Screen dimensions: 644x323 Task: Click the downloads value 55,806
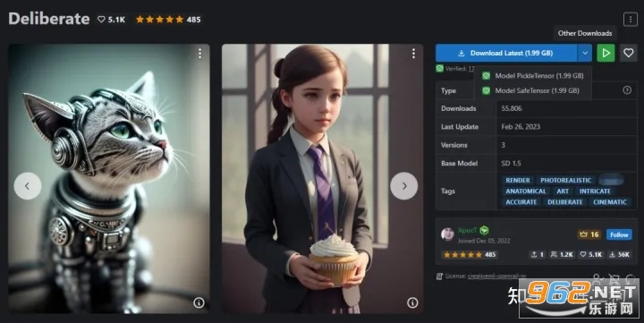[x=512, y=108]
